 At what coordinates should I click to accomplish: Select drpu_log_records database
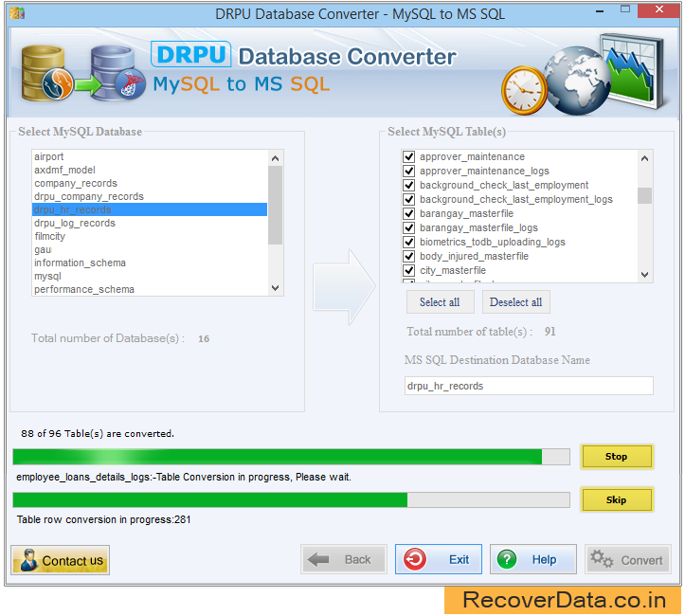pos(150,223)
